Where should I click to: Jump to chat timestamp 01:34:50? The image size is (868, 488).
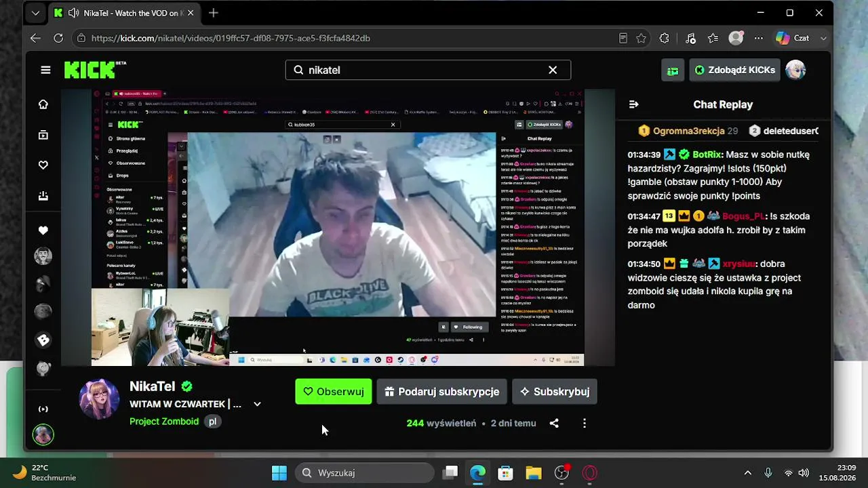tap(644, 264)
